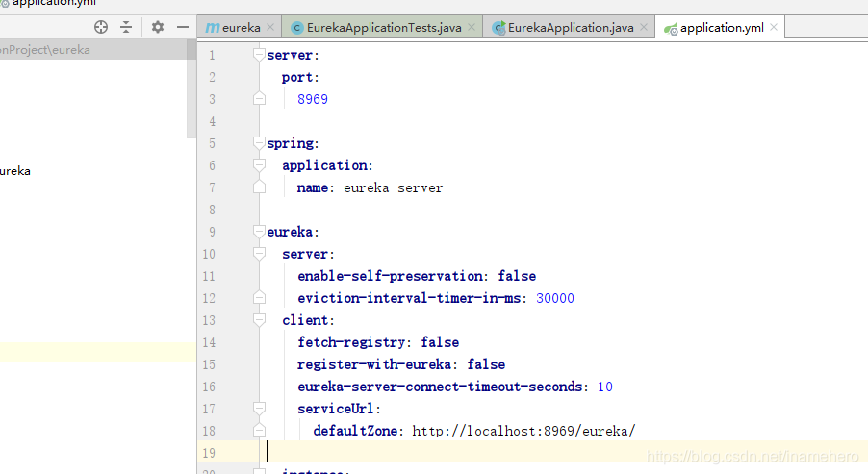Collapse the client block at line 13
Viewport: 868px width, 474px height.
point(259,320)
